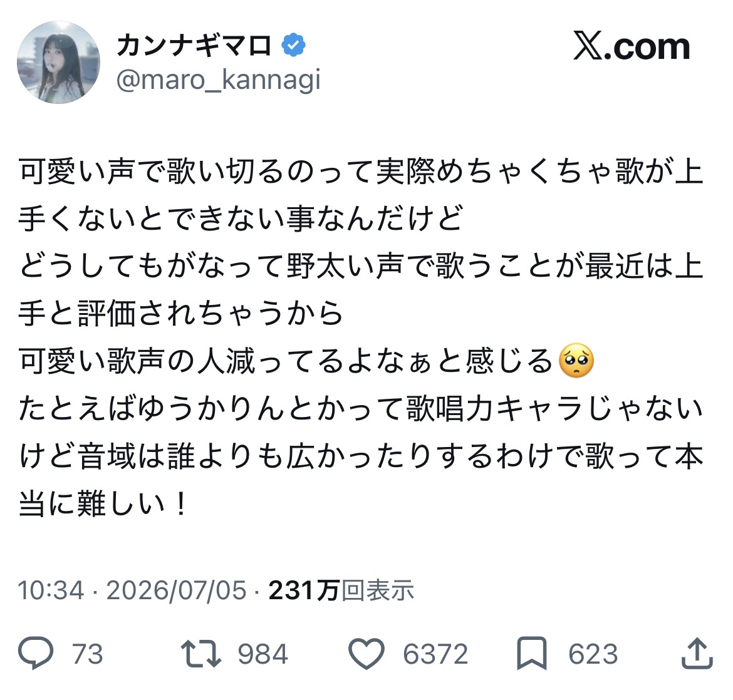
Task: Click the 10:34 timestamp
Action: pos(51,590)
